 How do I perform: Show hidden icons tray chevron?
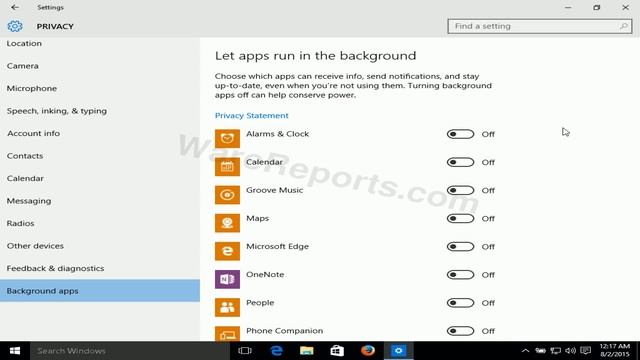pos(525,351)
